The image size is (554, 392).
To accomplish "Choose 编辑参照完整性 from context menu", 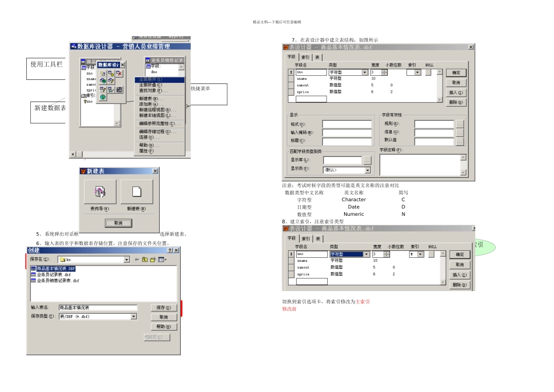I will pos(160,123).
